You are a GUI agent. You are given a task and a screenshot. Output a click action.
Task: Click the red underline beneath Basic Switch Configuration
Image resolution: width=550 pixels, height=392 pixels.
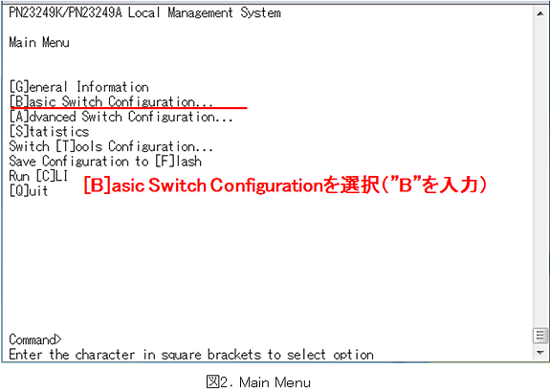[x=129, y=108]
